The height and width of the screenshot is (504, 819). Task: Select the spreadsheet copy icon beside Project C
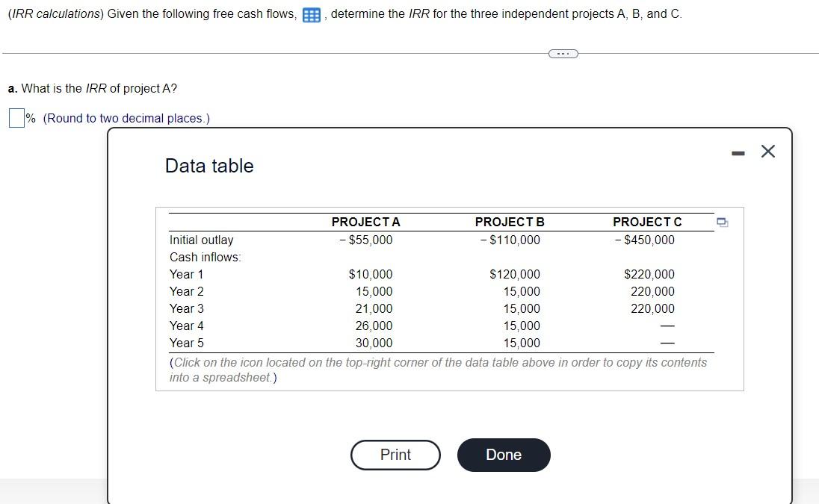click(721, 222)
